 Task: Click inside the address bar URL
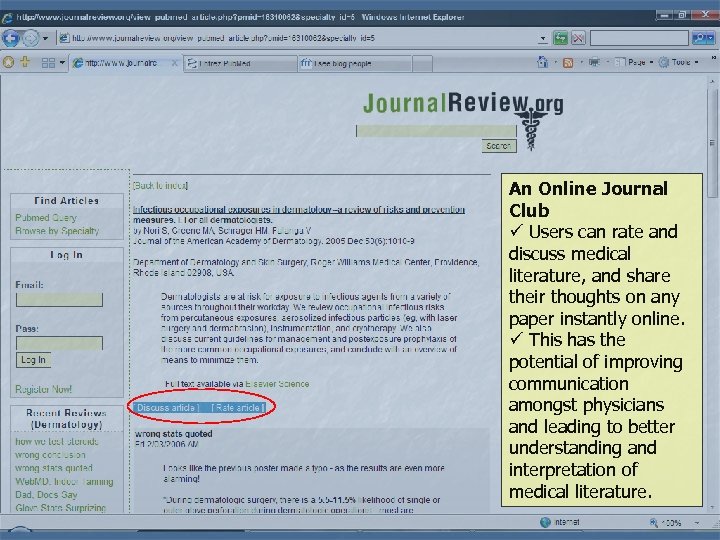coord(223,38)
